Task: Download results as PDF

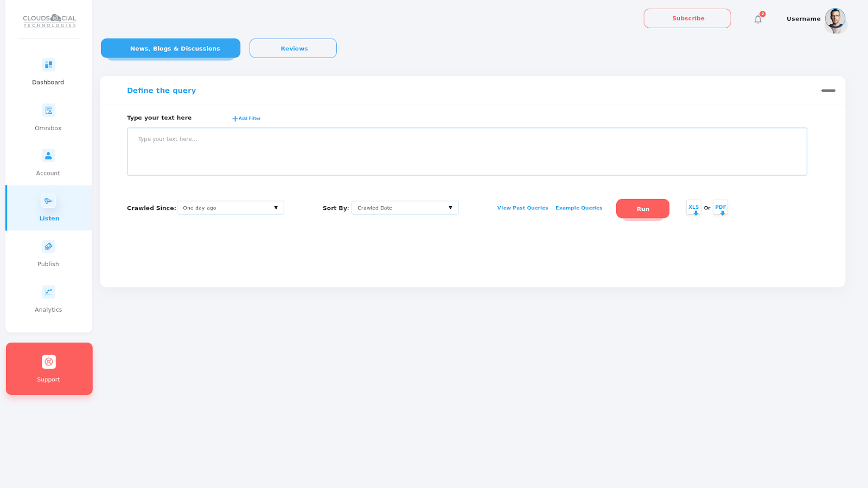Action: [720, 208]
